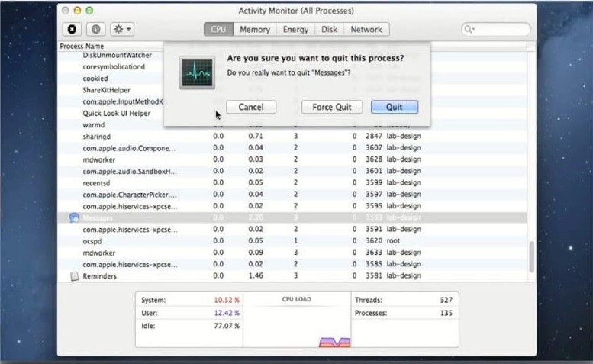Screen dimensions: 593x364
Task: Select the warmd process
Action: [x=94, y=125]
